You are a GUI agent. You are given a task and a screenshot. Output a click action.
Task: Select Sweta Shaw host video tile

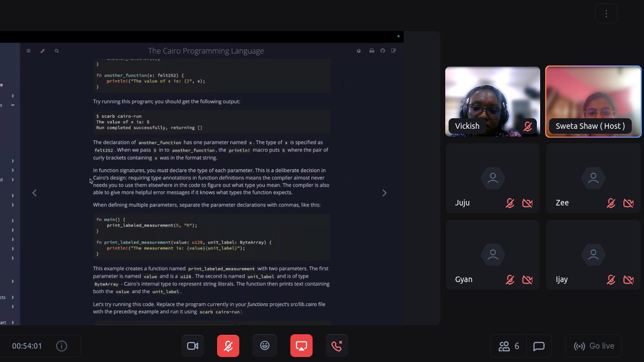(x=593, y=102)
